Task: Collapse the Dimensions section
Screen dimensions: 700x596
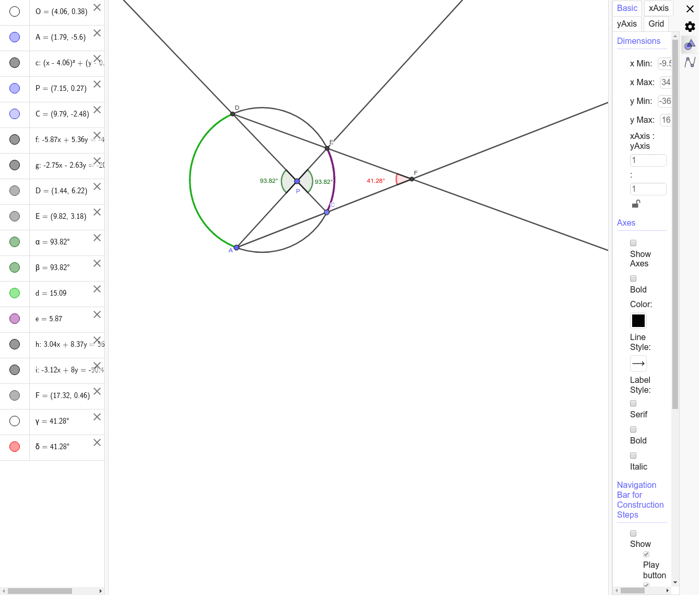Action: pyautogui.click(x=638, y=41)
